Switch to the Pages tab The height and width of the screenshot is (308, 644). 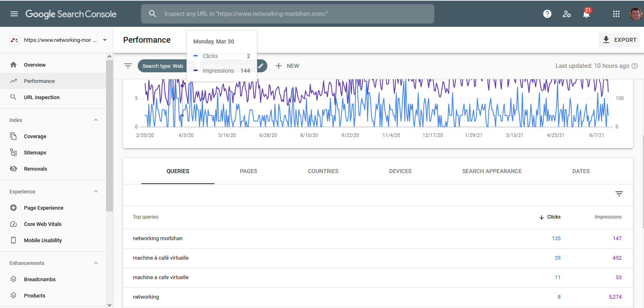pos(249,171)
